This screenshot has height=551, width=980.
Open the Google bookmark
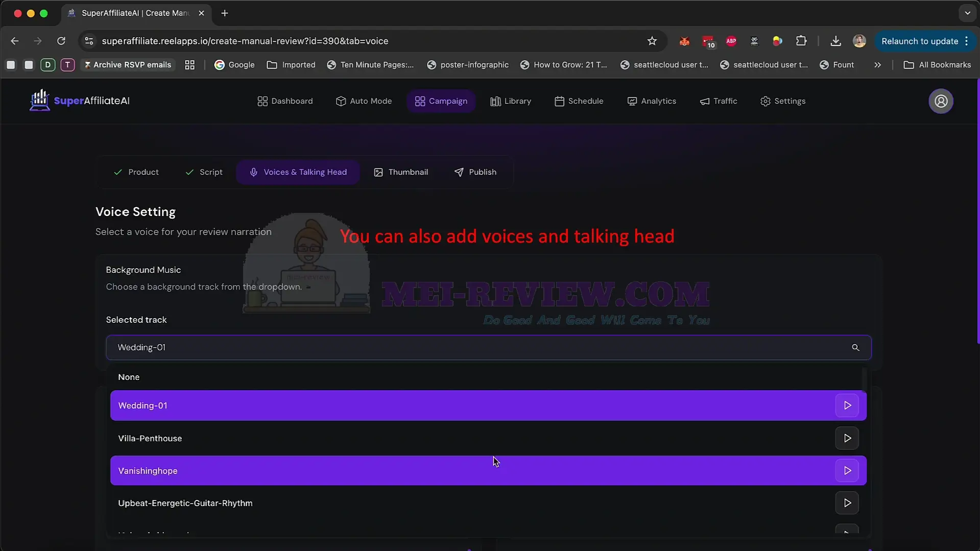click(x=234, y=65)
